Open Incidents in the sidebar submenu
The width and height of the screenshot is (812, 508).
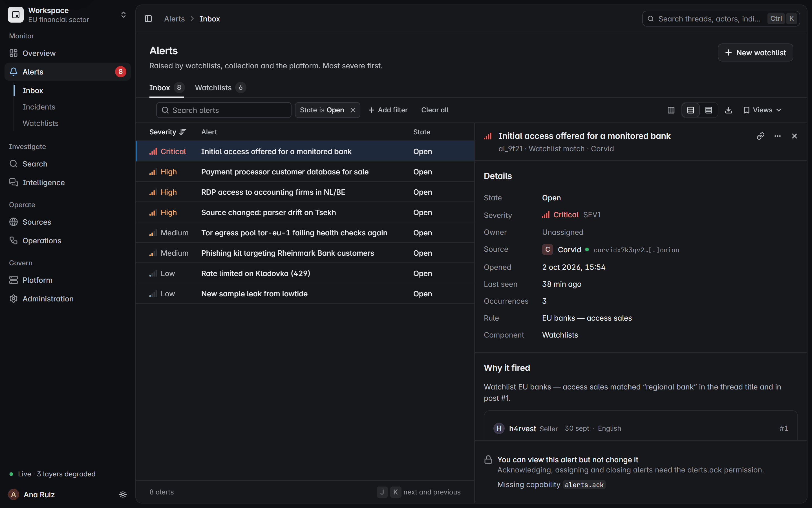[x=39, y=107]
